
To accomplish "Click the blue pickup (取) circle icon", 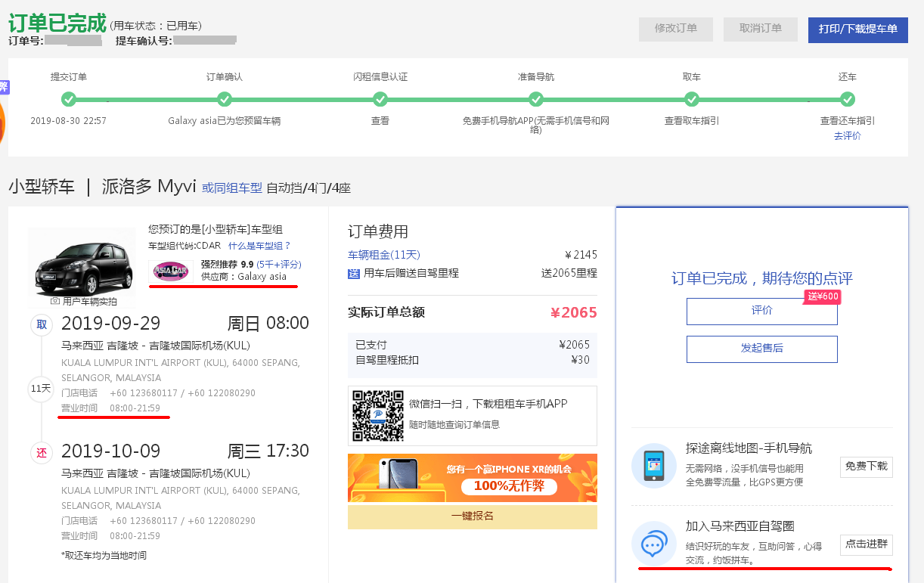I will (42, 324).
